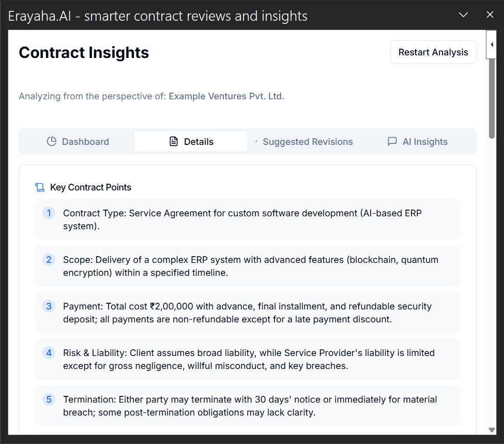504x444 pixels.
Task: Click the 'Termination: Either party may terminate' text
Action: [x=250, y=406]
